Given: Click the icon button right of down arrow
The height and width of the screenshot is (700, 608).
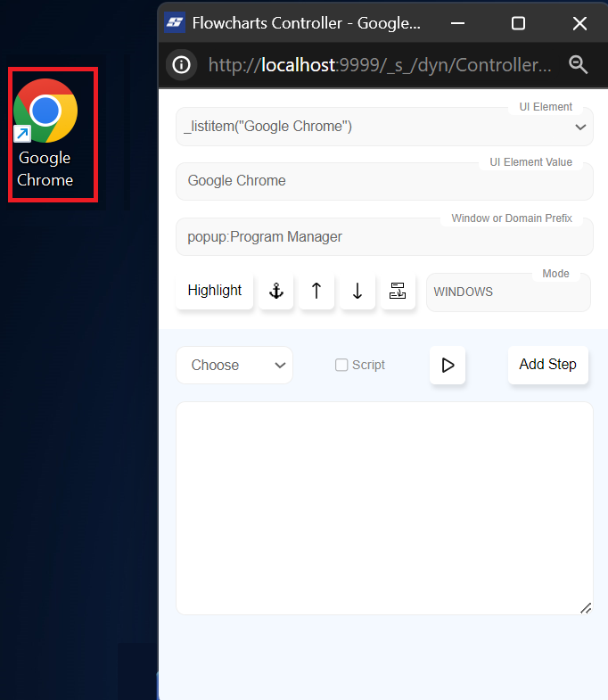Looking at the screenshot, I should [x=398, y=291].
